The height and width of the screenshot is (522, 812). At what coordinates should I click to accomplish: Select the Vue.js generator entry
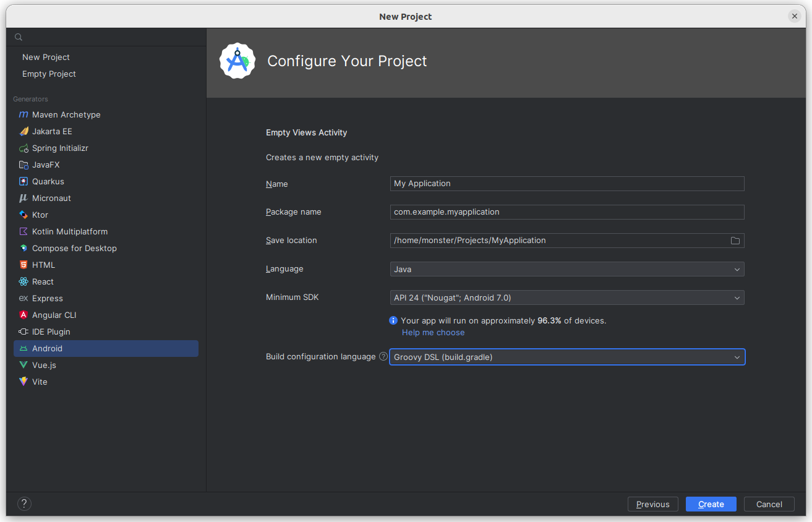[x=106, y=365]
